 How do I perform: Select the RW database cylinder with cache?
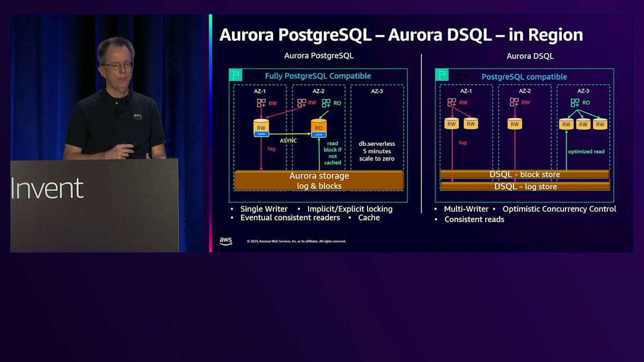pos(261,128)
